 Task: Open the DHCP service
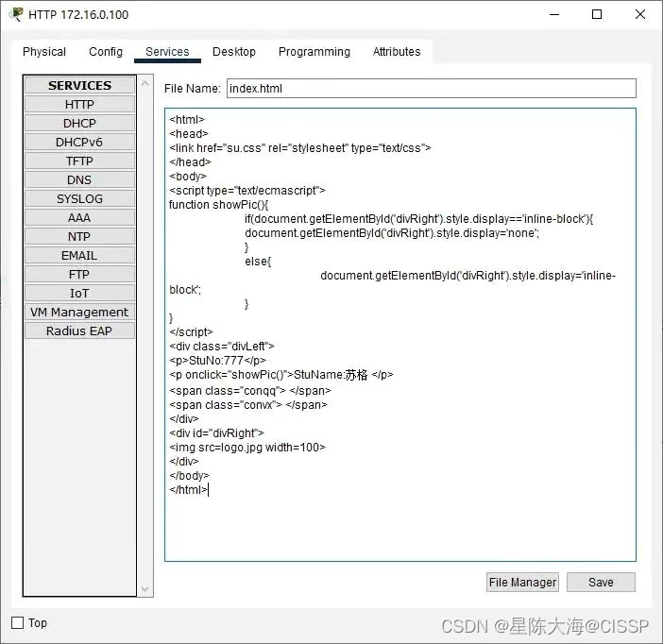[x=79, y=123]
